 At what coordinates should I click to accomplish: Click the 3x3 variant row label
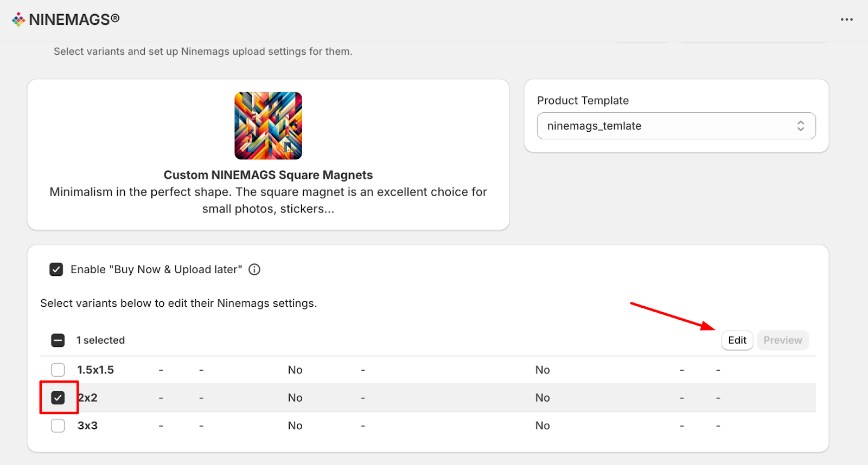(x=87, y=425)
